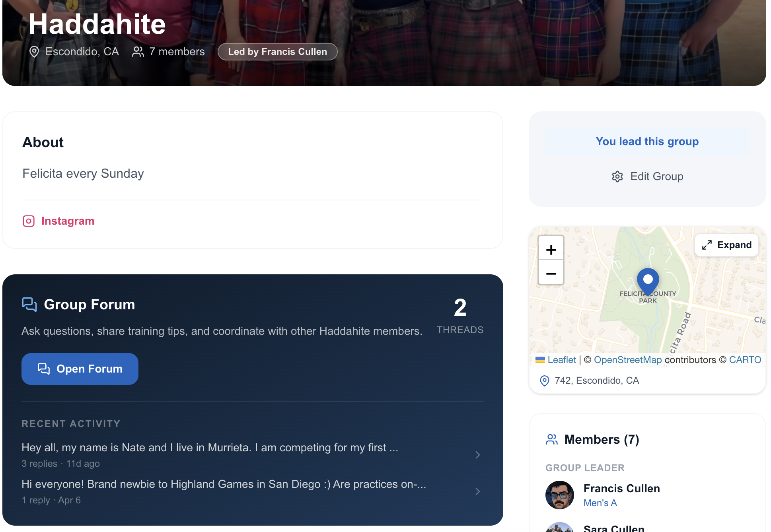The height and width of the screenshot is (532, 771).
Task: Open Francis Cullen's profile avatar
Action: [x=560, y=495]
